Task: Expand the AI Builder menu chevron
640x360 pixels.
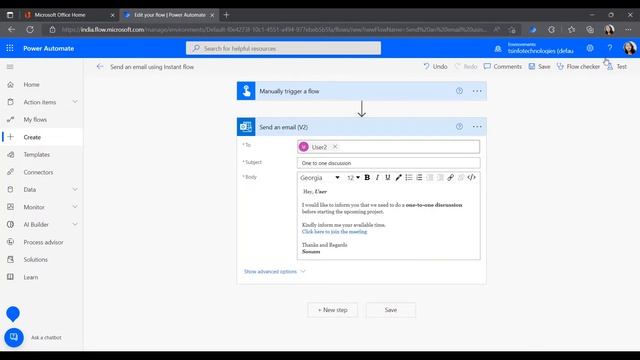Action: (75, 224)
